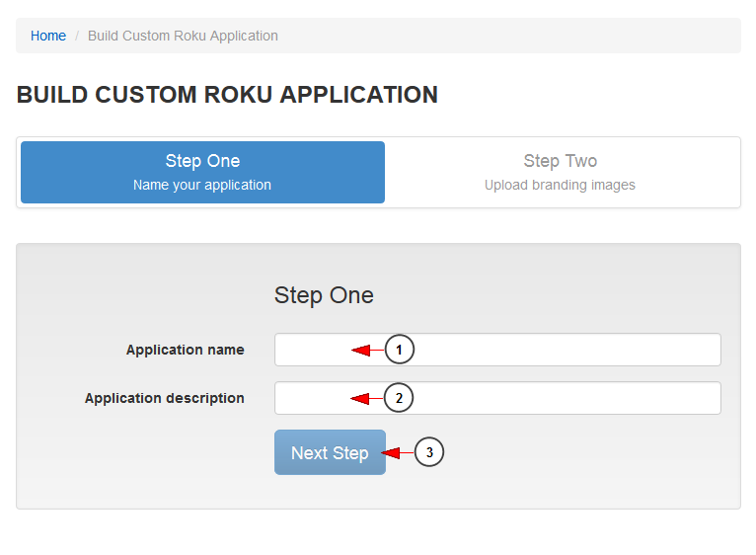This screenshot has width=756, height=555.
Task: Click the circled number 3 annotation
Action: (429, 452)
